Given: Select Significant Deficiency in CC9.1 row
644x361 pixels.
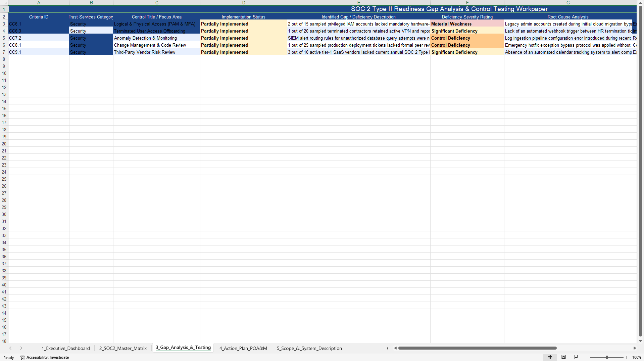Looking at the screenshot, I should [x=467, y=52].
